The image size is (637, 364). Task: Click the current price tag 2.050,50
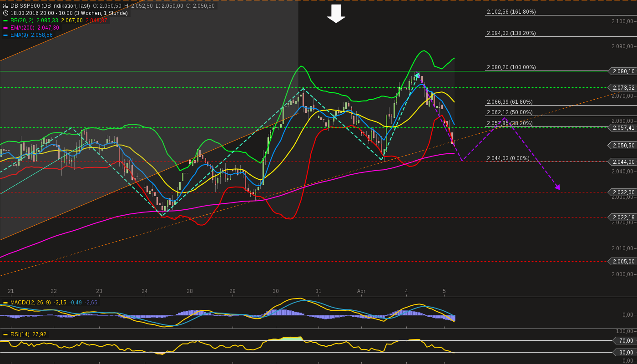coord(622,146)
